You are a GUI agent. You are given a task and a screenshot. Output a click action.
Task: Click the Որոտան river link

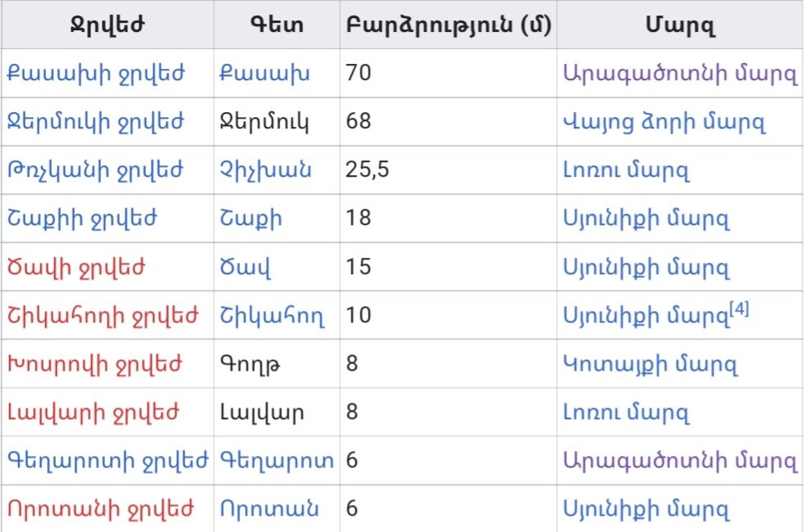pyautogui.click(x=269, y=509)
